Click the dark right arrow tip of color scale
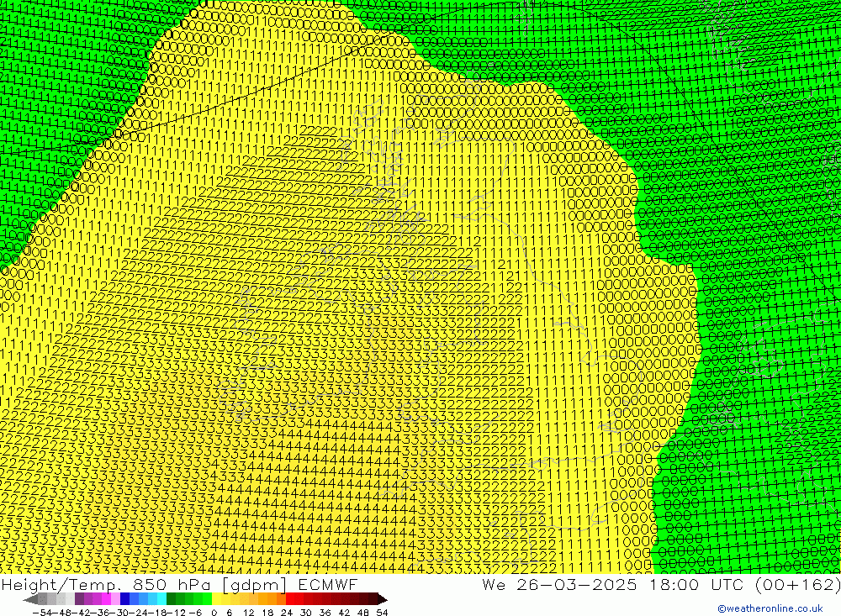Viewport: 841px width, 616px height. pos(384,600)
